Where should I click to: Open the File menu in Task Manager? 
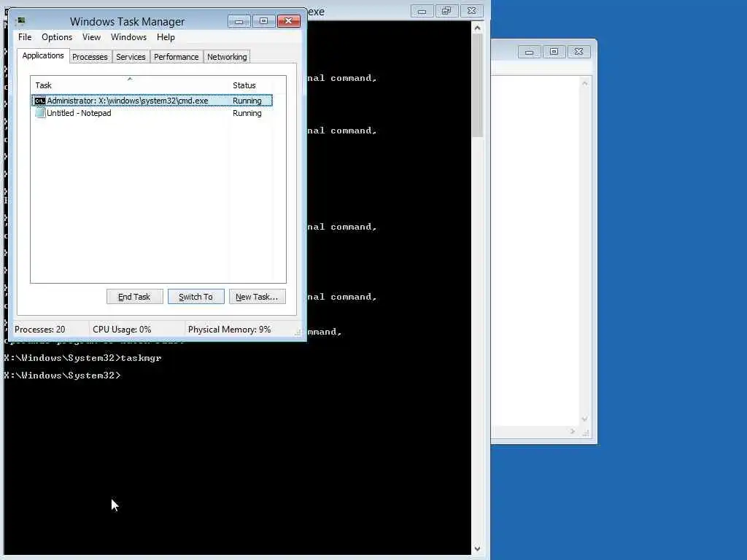25,37
